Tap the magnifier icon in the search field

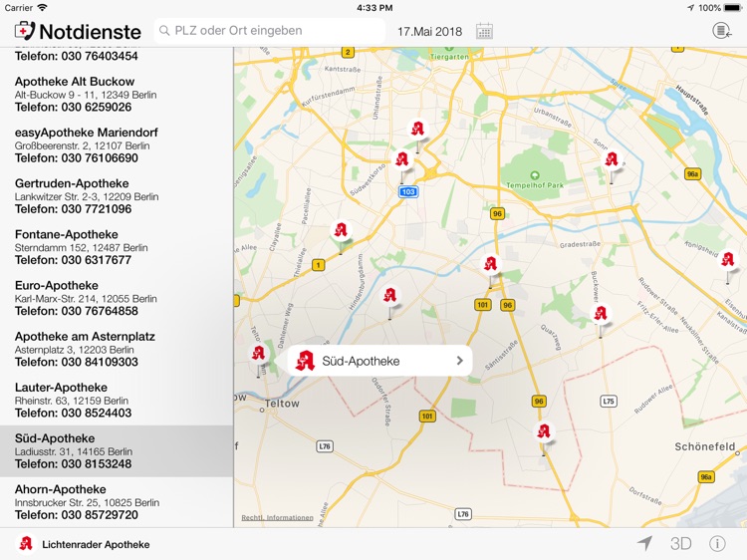coord(164,31)
